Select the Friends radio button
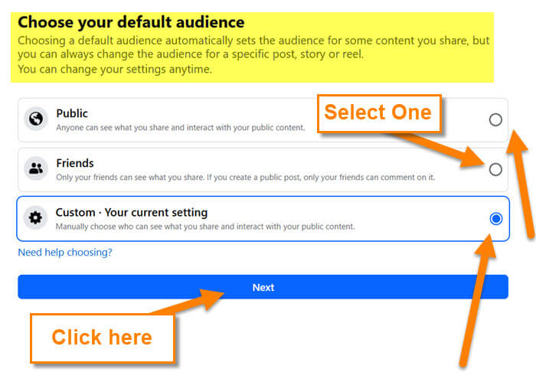 click(x=495, y=169)
